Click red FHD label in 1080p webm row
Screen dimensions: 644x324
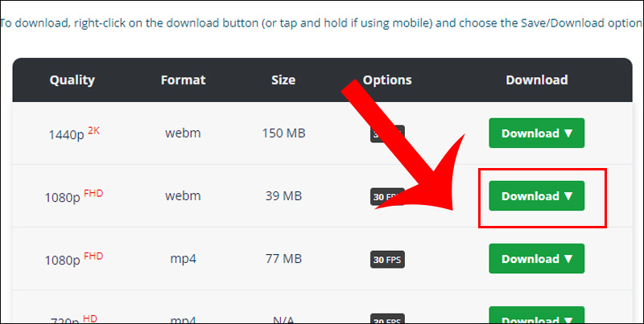[x=93, y=193]
